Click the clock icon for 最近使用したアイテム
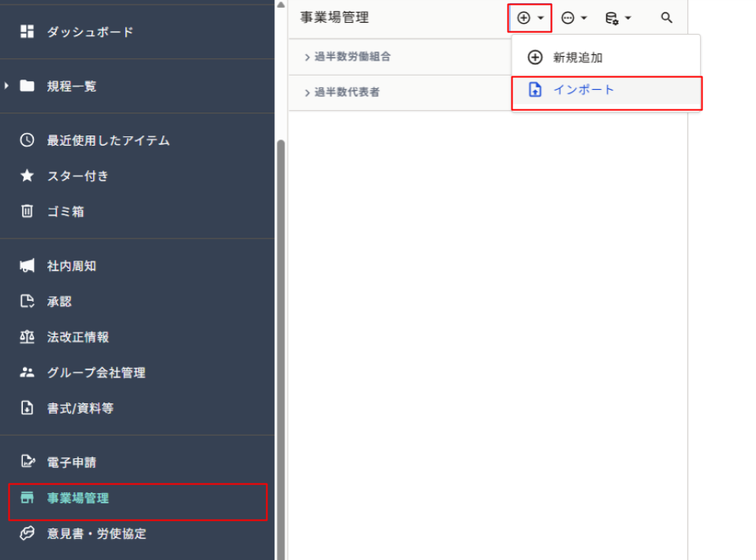This screenshot has height=560, width=756. click(27, 140)
